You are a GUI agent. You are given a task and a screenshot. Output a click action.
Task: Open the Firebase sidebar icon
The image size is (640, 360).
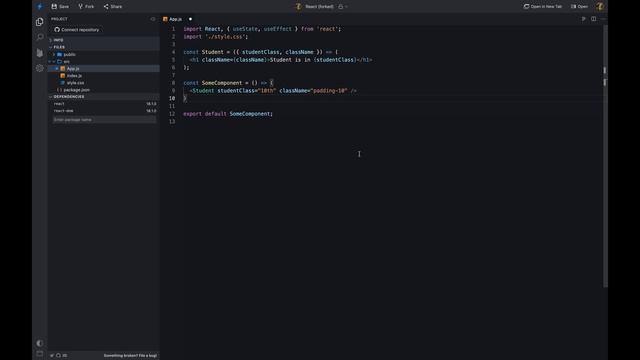point(40,53)
